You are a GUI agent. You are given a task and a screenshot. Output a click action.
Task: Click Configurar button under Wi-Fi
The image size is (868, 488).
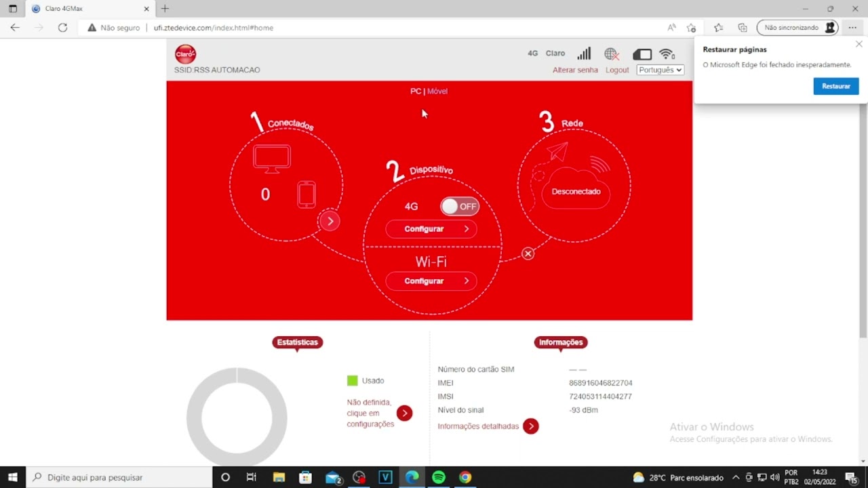coord(431,281)
